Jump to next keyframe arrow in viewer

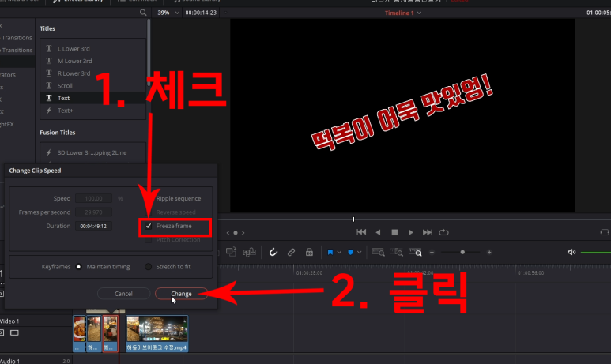coord(243,233)
